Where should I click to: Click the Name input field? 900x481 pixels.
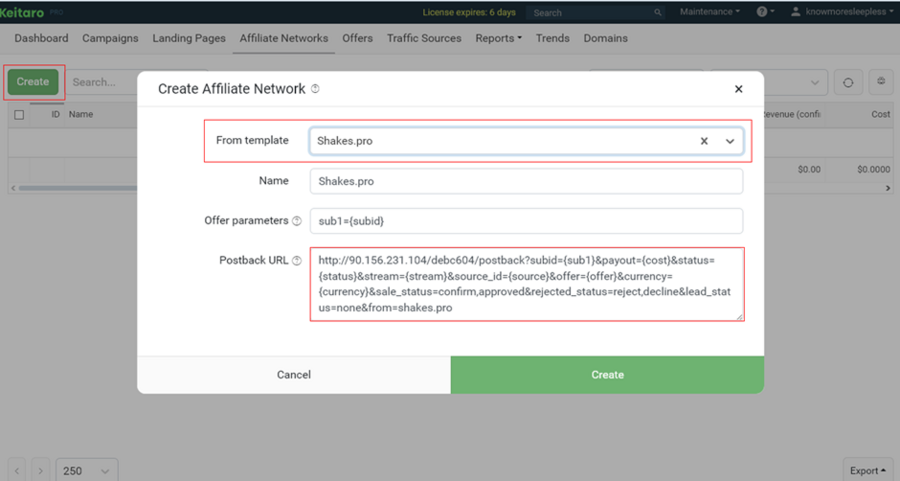(x=526, y=181)
